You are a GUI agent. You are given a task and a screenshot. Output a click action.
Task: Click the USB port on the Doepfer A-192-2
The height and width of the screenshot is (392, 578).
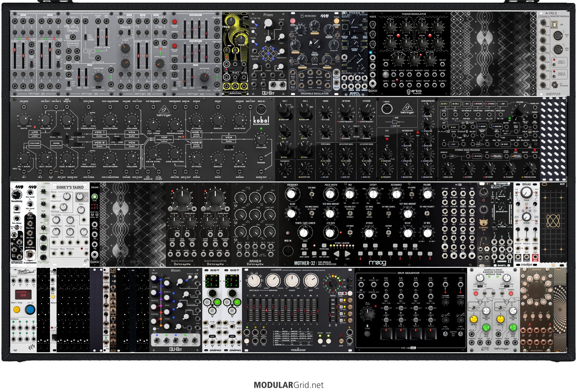555,24
